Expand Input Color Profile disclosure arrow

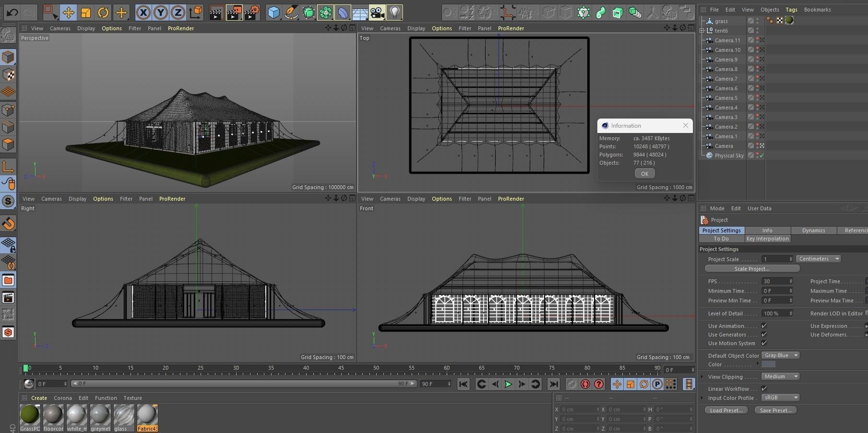702,398
